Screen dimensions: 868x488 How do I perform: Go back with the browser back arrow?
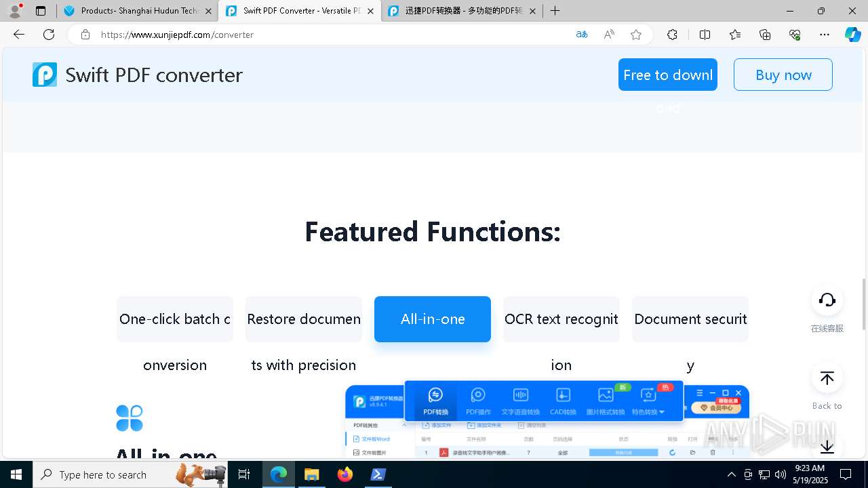pos(19,35)
